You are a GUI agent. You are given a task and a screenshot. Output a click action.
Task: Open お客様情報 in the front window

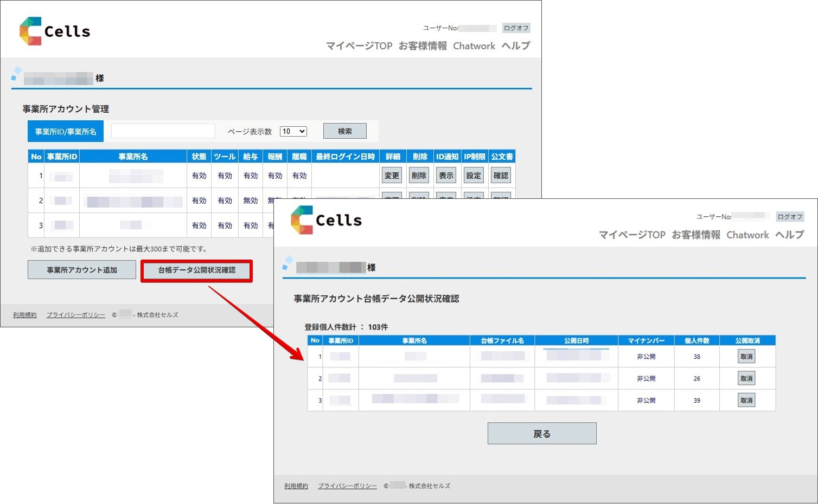(x=696, y=235)
